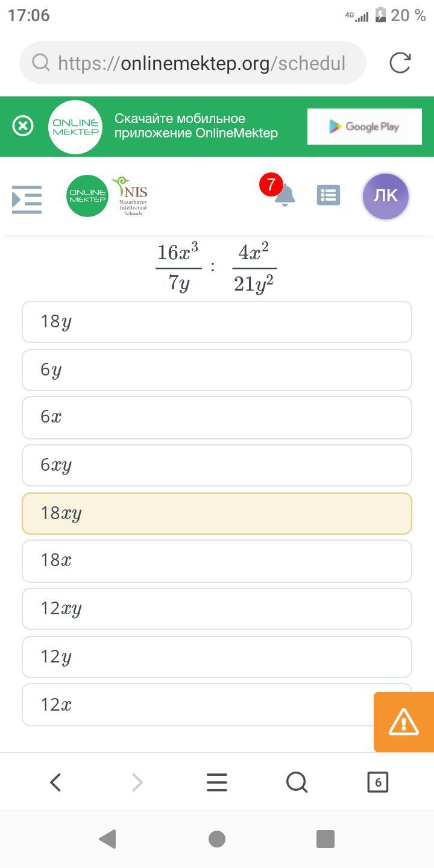This screenshot has width=434, height=868.
Task: Select answer option 6y
Action: [x=217, y=370]
